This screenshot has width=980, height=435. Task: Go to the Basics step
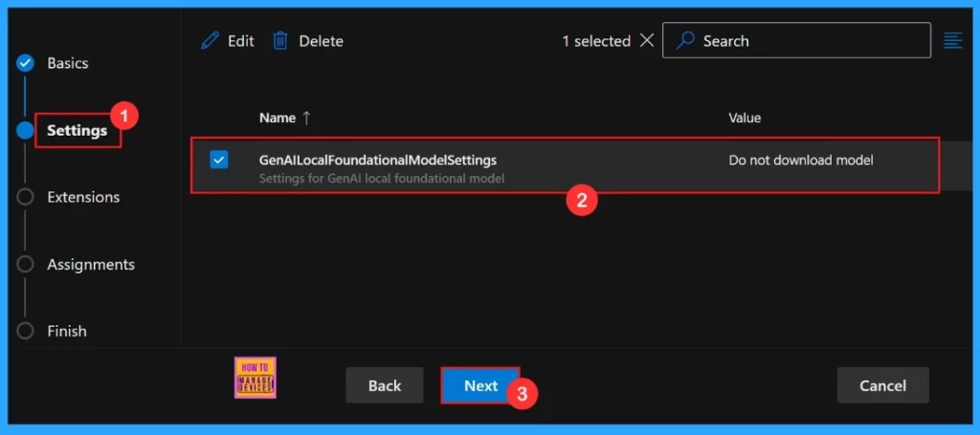point(68,63)
